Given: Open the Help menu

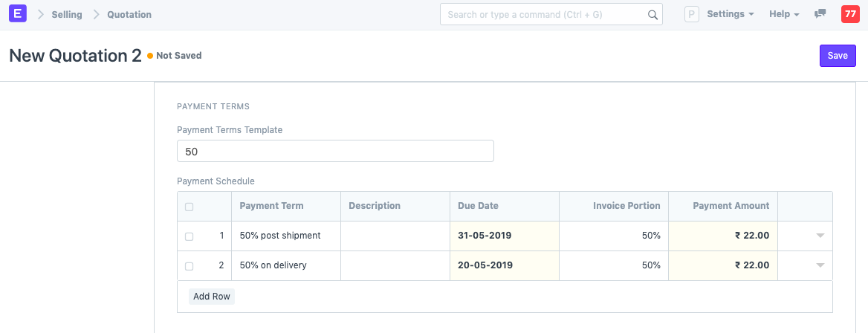Looking at the screenshot, I should pos(784,14).
